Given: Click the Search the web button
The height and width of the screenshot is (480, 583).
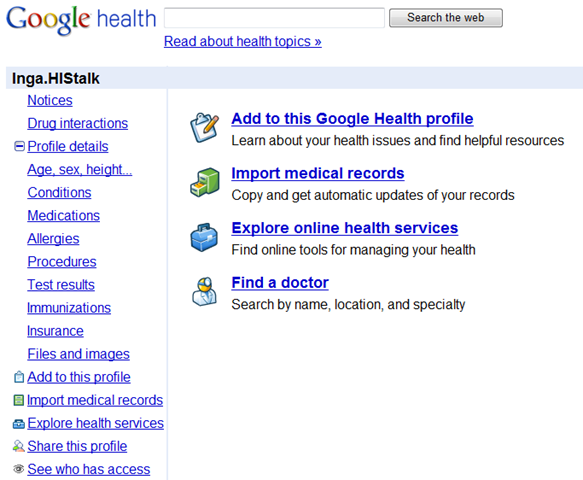Looking at the screenshot, I should coord(446,17).
